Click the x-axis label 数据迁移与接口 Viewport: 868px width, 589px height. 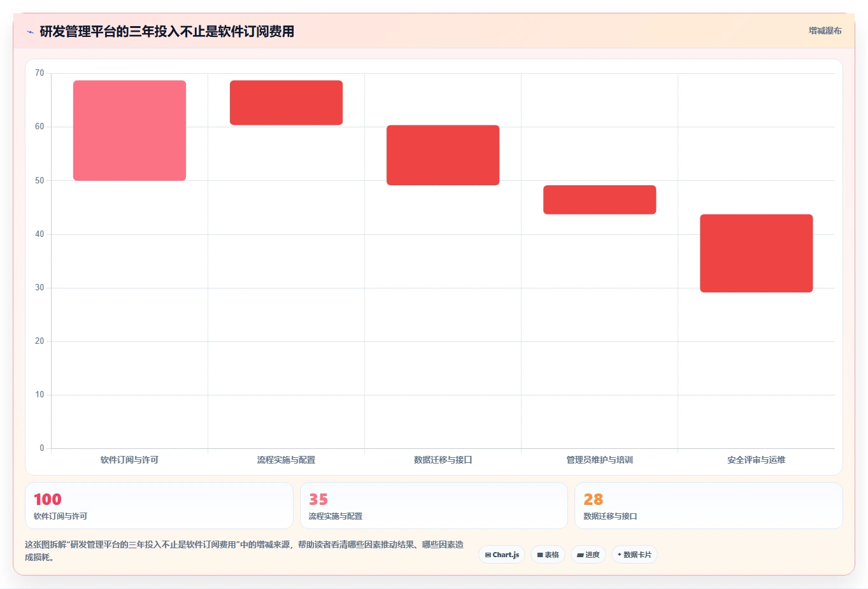(x=443, y=460)
